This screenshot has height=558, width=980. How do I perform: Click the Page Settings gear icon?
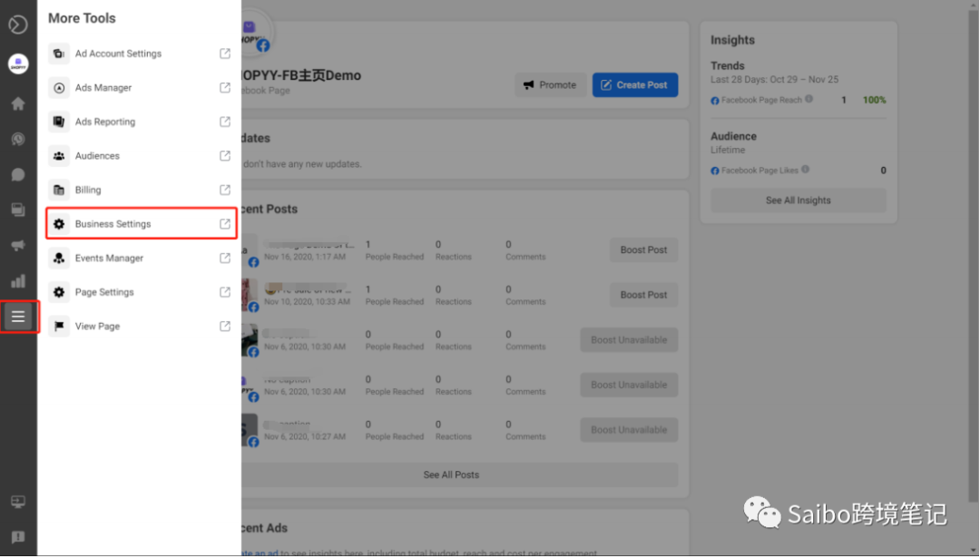click(x=59, y=292)
